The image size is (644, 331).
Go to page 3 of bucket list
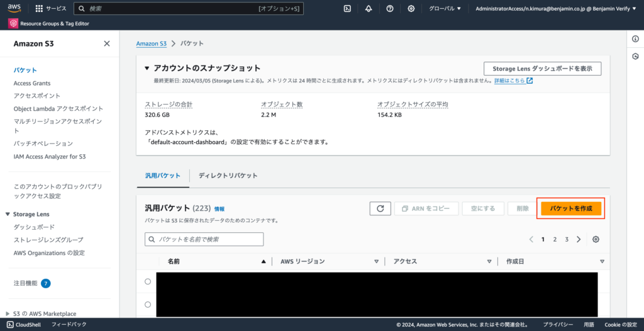[567, 239]
